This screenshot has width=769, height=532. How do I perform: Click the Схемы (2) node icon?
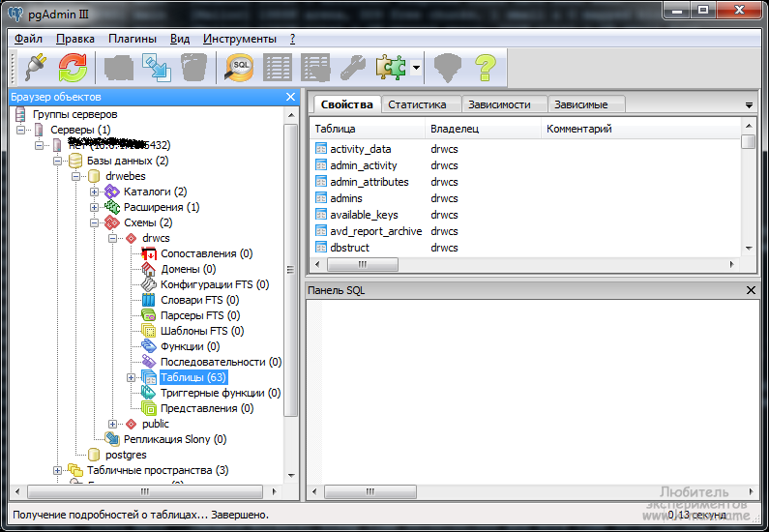point(112,222)
